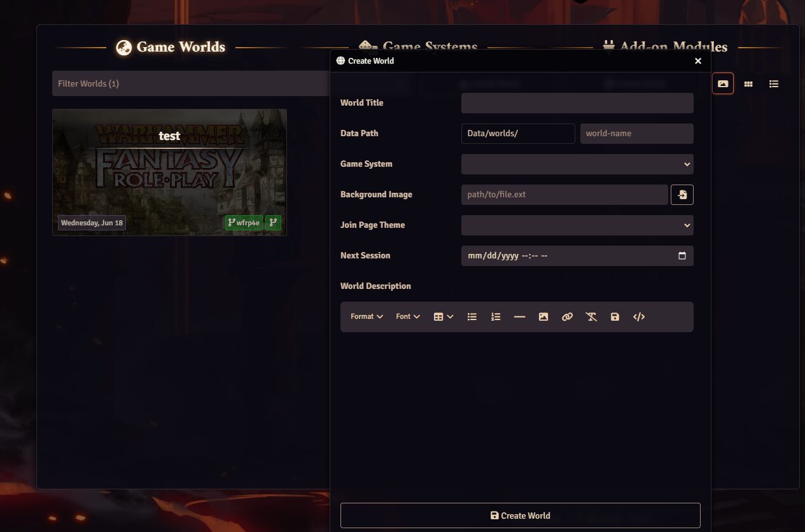Switch to the thumbnail gallery view
Viewport: 805px width, 532px height.
[723, 84]
